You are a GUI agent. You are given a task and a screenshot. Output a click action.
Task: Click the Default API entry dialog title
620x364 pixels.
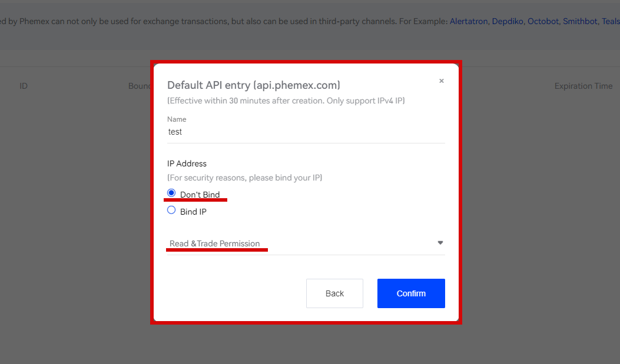(x=254, y=85)
